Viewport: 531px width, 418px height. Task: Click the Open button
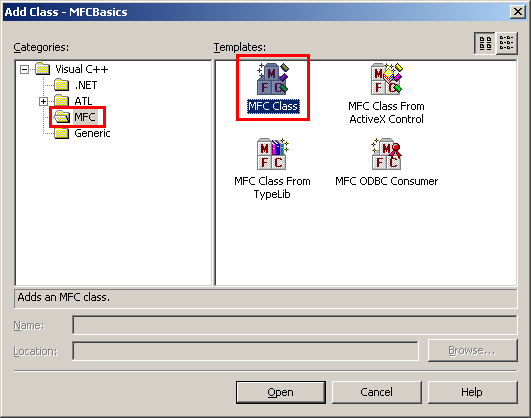tap(281, 392)
